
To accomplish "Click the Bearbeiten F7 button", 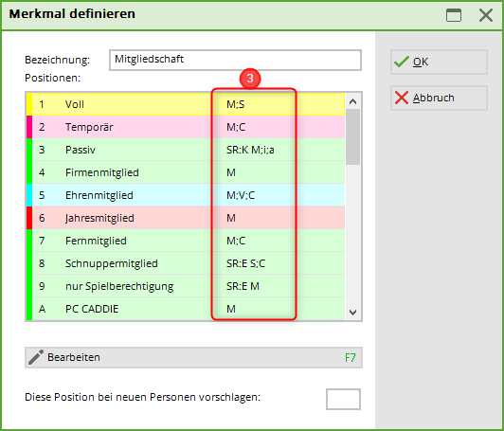I will coord(193,357).
